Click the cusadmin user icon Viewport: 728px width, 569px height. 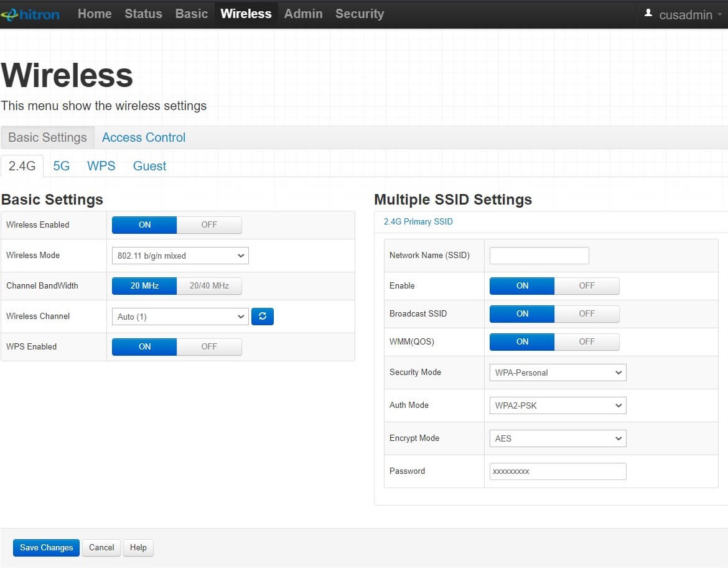(x=648, y=13)
